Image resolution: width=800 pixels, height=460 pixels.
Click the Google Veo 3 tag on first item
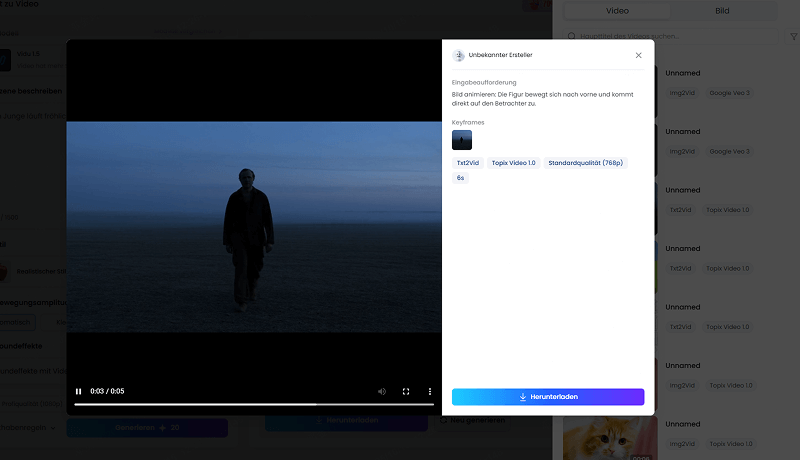(729, 93)
